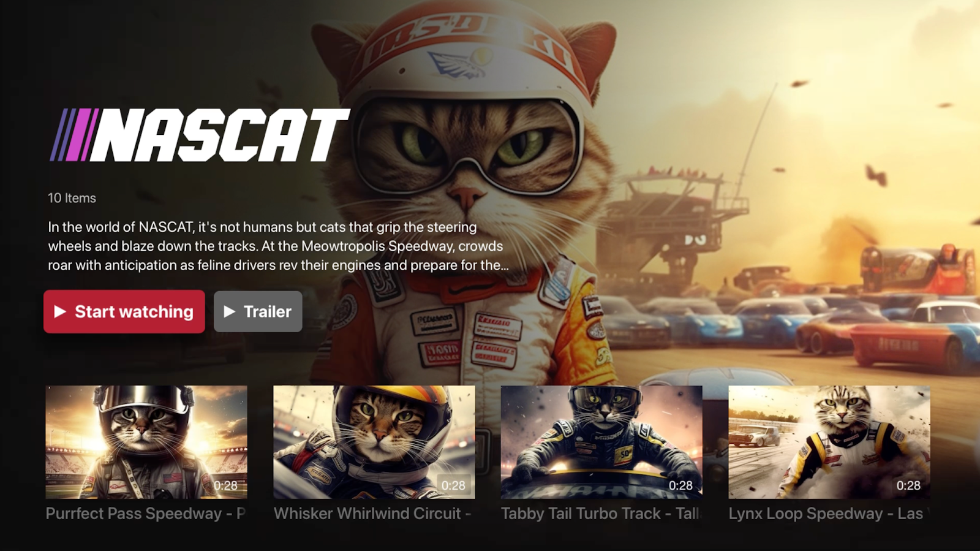
Task: Click the NASCAT logo title
Action: (200, 135)
